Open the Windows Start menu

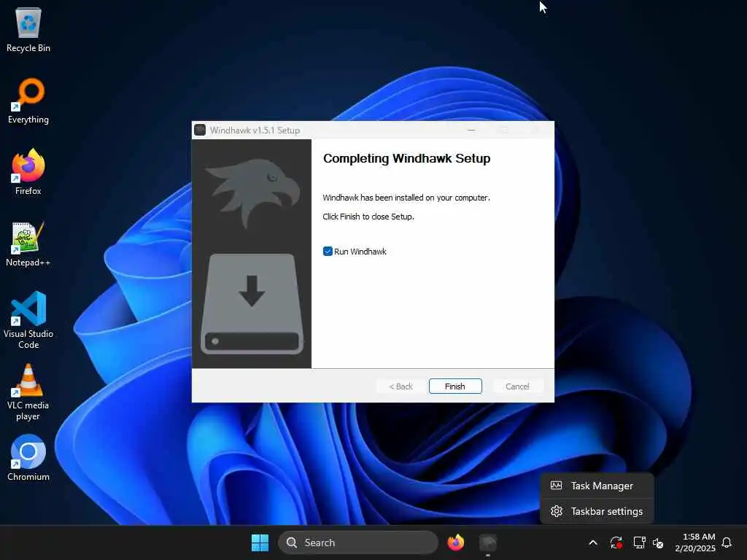(x=260, y=542)
